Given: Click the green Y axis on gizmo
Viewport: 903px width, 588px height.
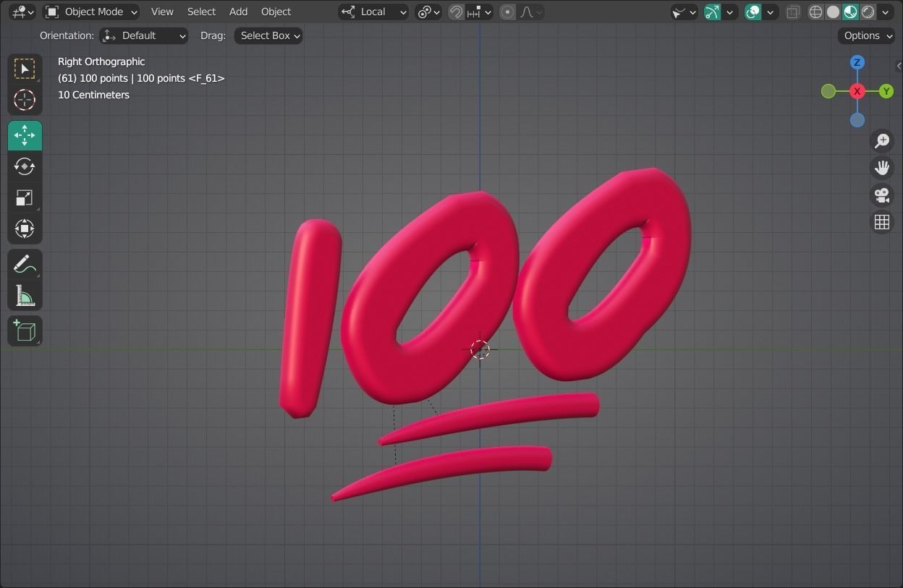Looking at the screenshot, I should [x=886, y=91].
